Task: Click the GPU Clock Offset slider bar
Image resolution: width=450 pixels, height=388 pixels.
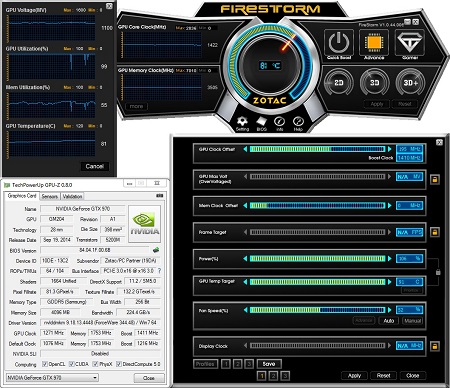Action: coord(317,149)
